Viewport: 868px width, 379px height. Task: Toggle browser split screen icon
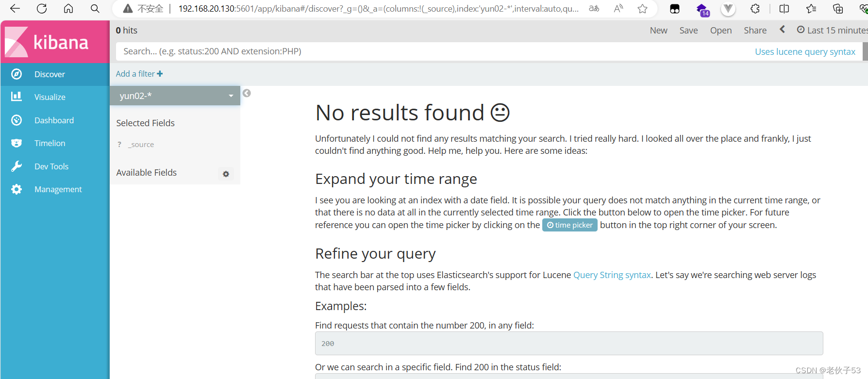[784, 9]
